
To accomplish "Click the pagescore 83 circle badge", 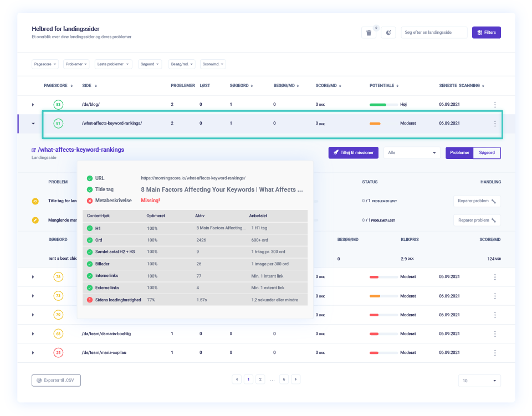I will 58,105.
